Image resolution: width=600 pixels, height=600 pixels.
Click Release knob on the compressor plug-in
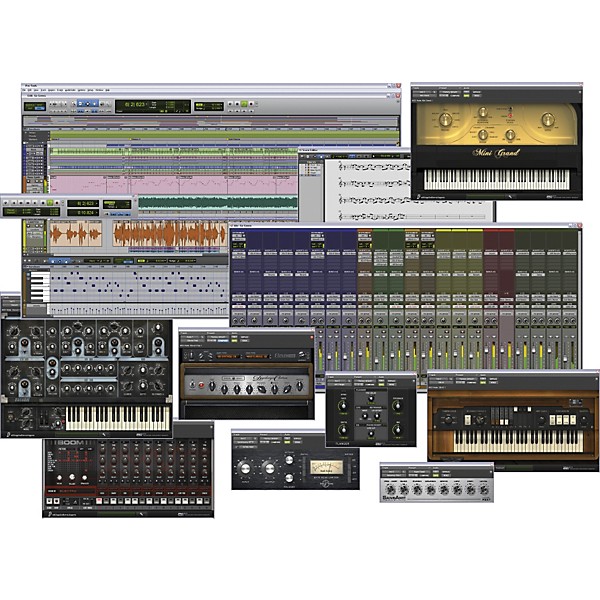tap(290, 478)
